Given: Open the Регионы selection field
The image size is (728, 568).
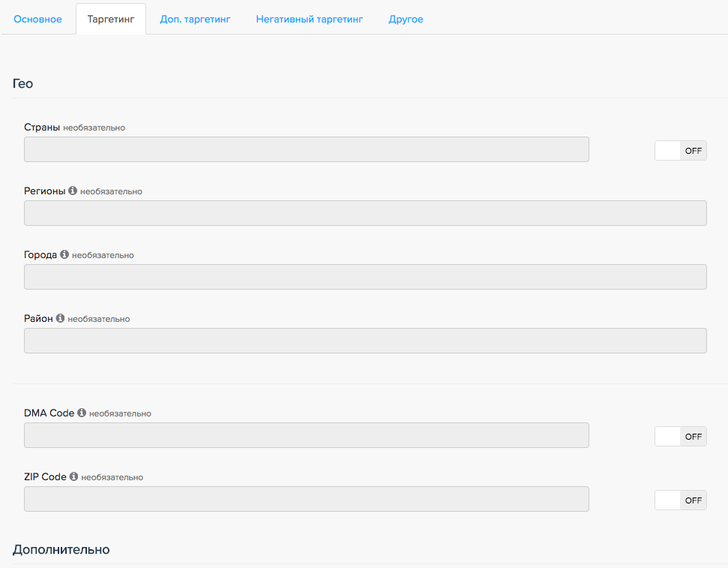Looking at the screenshot, I should [x=365, y=213].
